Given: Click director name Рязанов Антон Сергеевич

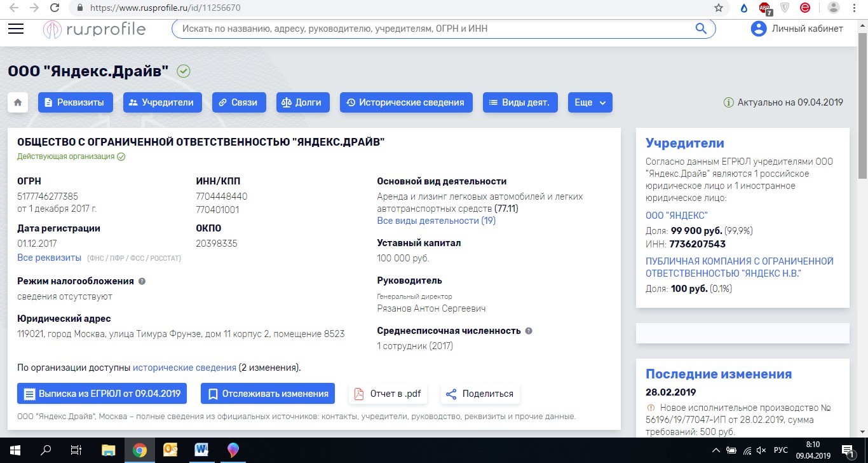Looking at the screenshot, I should pyautogui.click(x=431, y=308).
